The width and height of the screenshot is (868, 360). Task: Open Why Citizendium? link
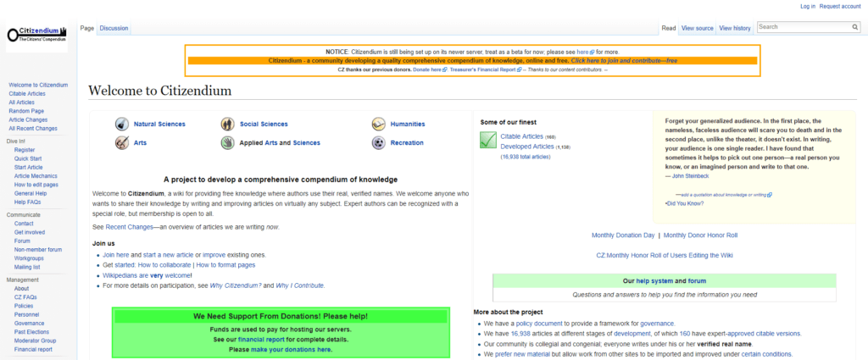tap(236, 286)
